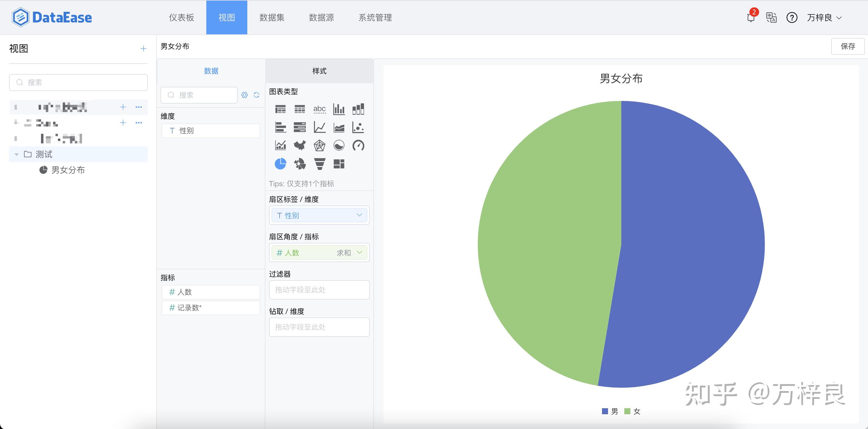
Task: Select the horizontal stacked bar chart type
Action: click(x=299, y=127)
